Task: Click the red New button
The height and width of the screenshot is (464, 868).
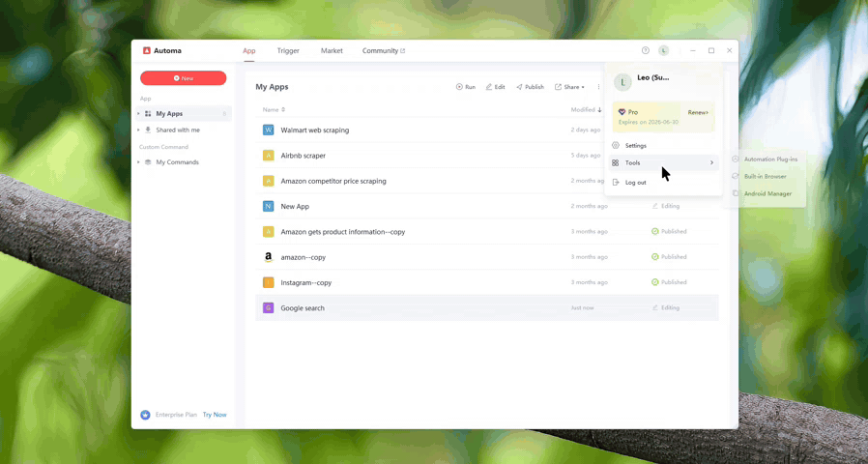Action: (x=184, y=78)
